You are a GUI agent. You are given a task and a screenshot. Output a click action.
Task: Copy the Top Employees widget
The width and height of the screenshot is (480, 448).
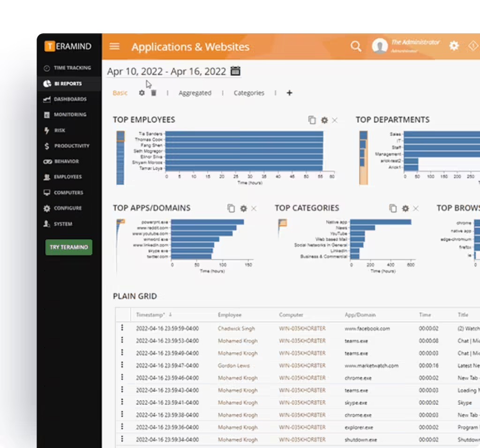312,120
